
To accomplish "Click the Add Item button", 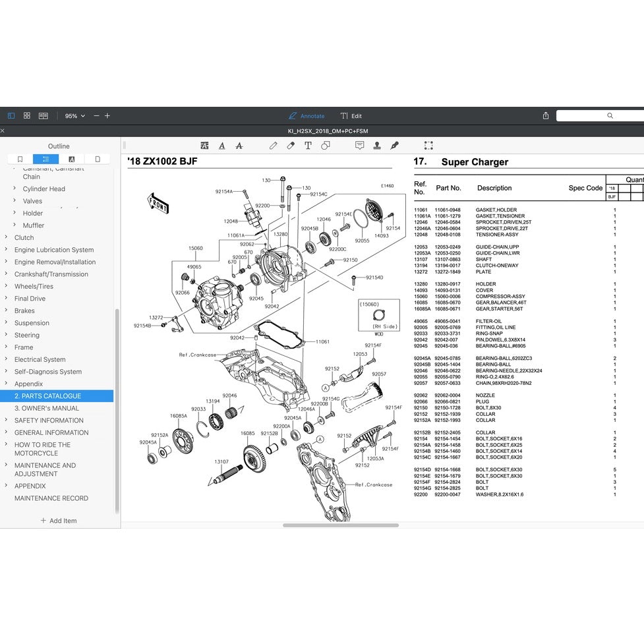I will coord(59,521).
